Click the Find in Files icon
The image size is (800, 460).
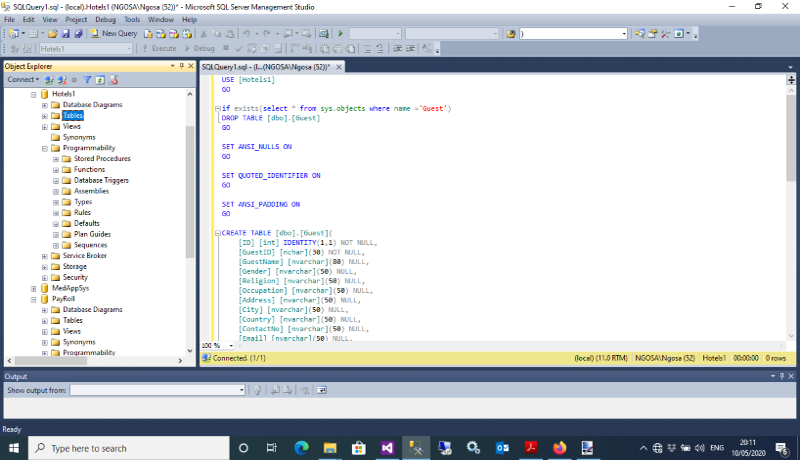(511, 34)
